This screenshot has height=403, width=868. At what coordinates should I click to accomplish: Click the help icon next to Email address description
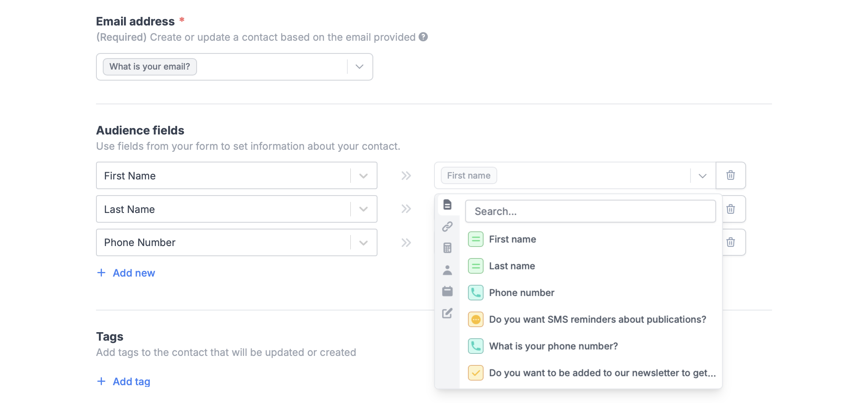tap(423, 37)
